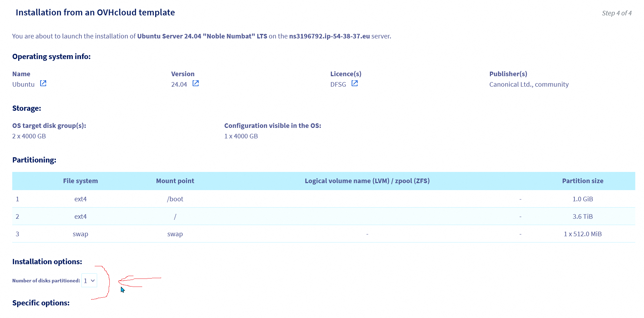Select the 3.6 TiB partition size cell
This screenshot has width=644, height=318.
click(x=583, y=217)
